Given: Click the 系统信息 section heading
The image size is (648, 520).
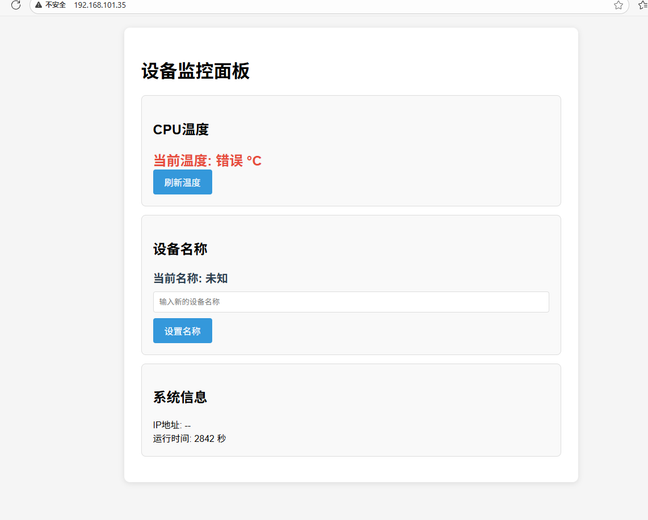Looking at the screenshot, I should tap(180, 397).
